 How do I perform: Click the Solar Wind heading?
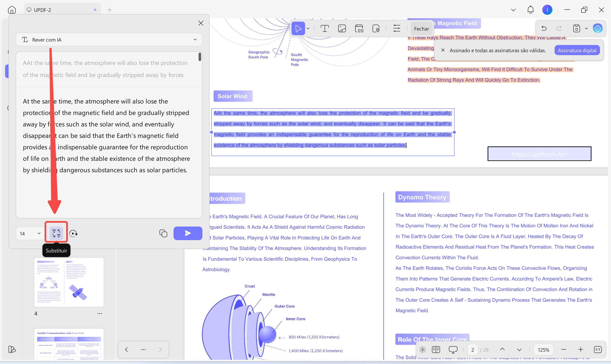(x=233, y=96)
